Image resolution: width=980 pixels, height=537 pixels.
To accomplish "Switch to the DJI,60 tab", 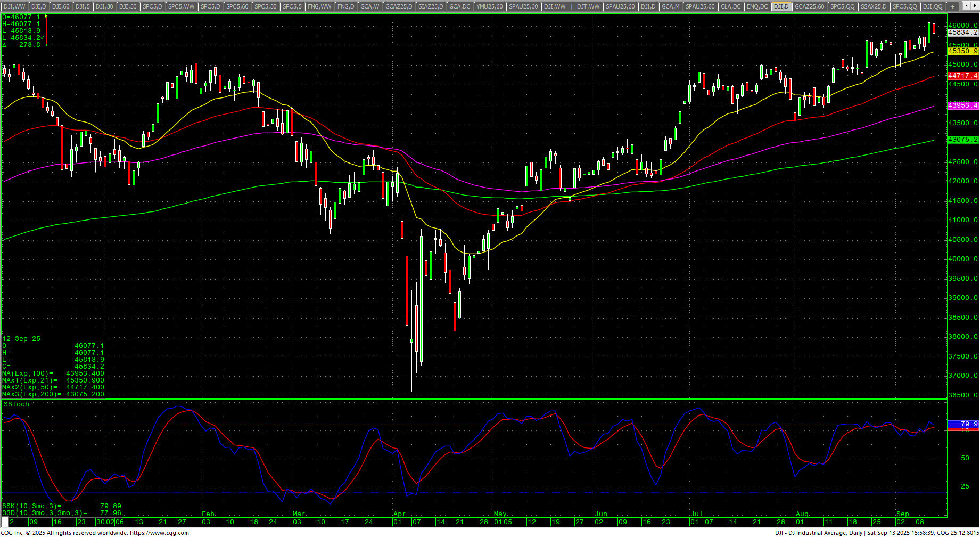I will [60, 6].
